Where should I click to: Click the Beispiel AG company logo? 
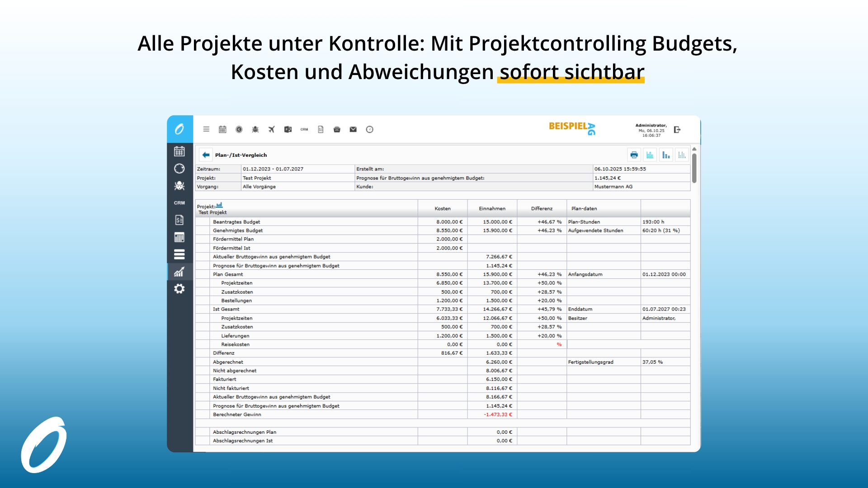point(572,128)
